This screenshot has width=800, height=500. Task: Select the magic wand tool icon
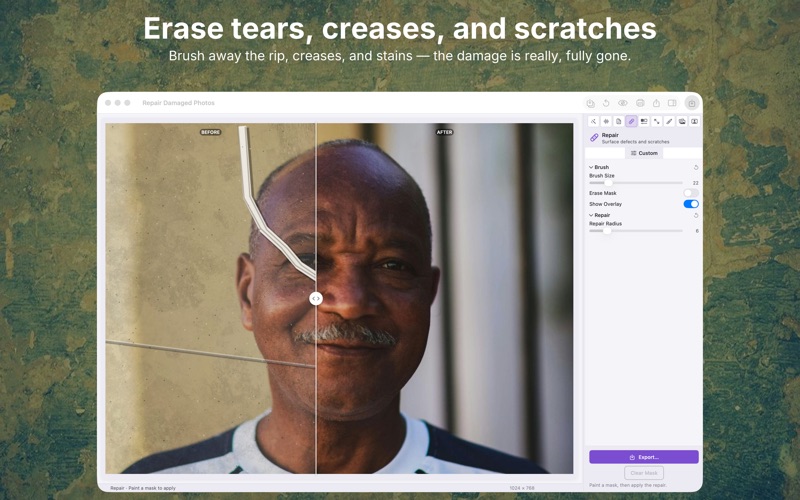click(x=593, y=121)
